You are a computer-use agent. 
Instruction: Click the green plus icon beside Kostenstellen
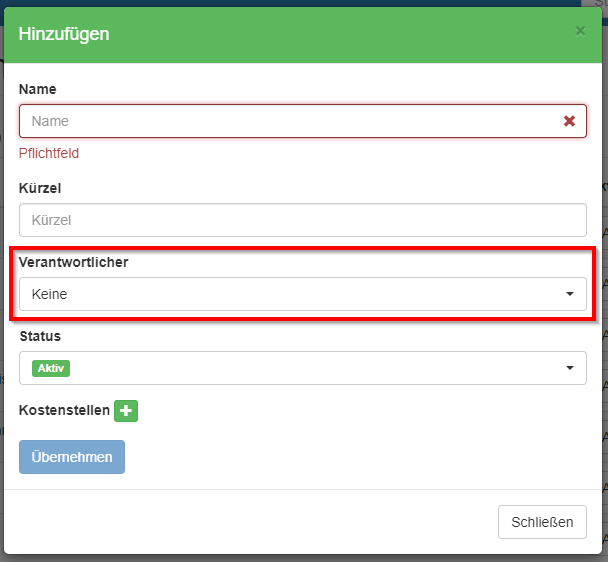coord(125,410)
